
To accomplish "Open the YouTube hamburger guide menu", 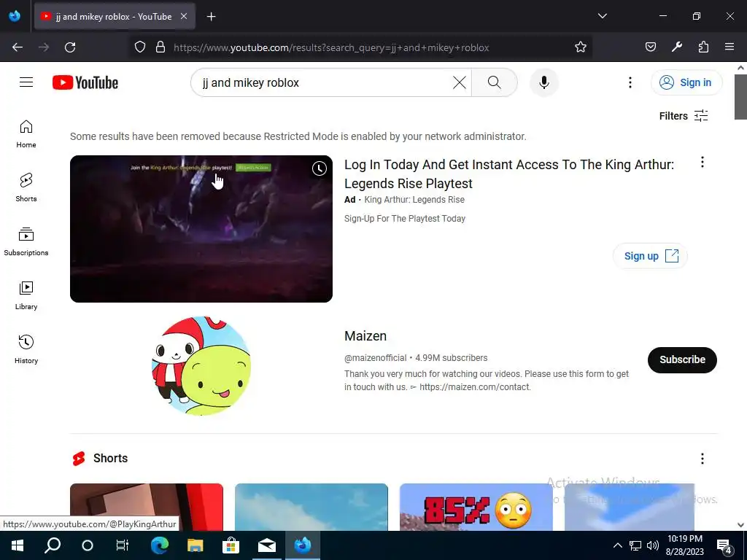I will click(26, 82).
